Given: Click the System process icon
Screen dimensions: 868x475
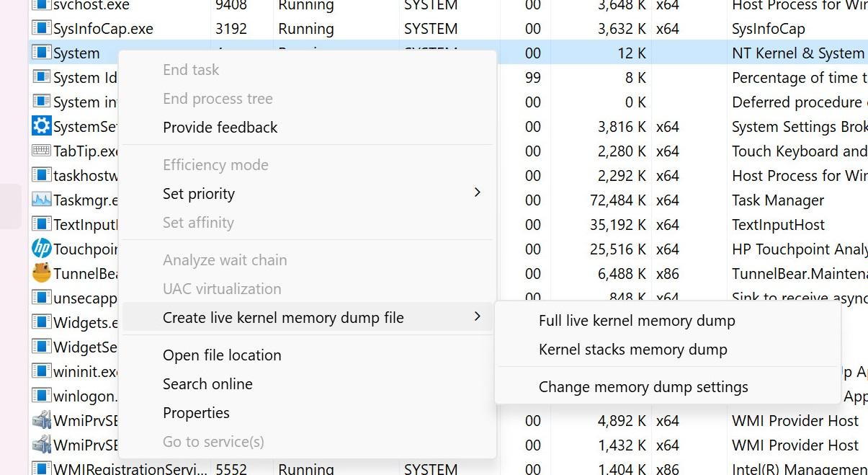Looking at the screenshot, I should coord(42,53).
